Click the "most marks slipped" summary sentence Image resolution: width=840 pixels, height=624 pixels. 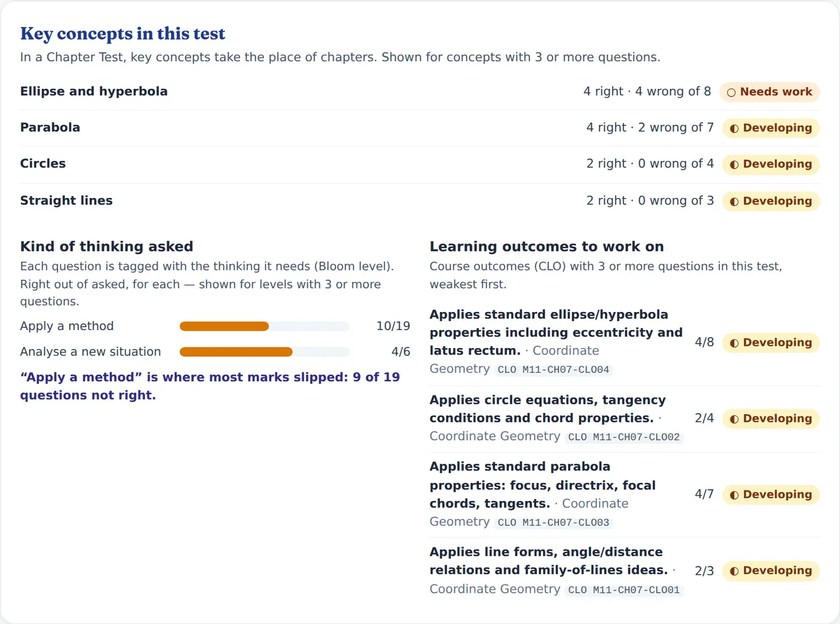click(210, 386)
